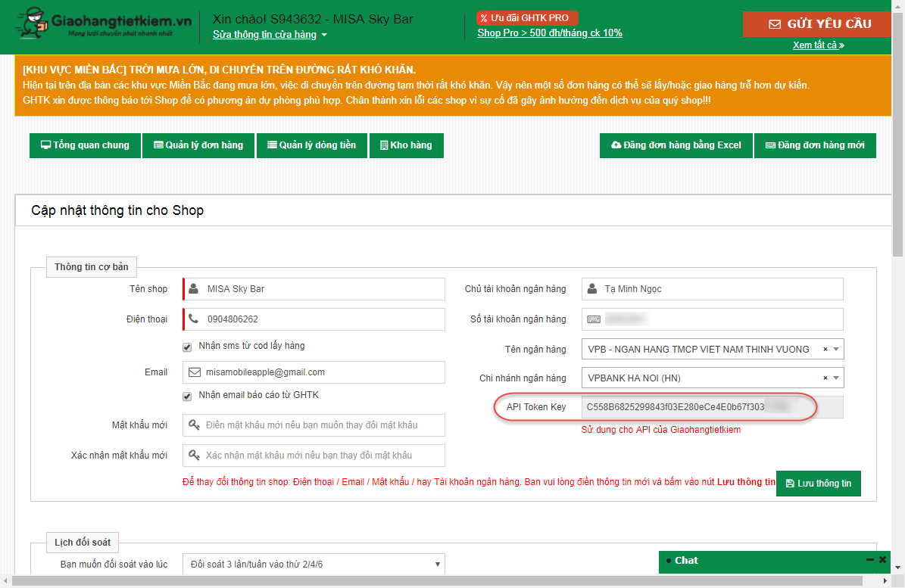
Task: Click Lưu thông tin save button
Action: tap(819, 483)
